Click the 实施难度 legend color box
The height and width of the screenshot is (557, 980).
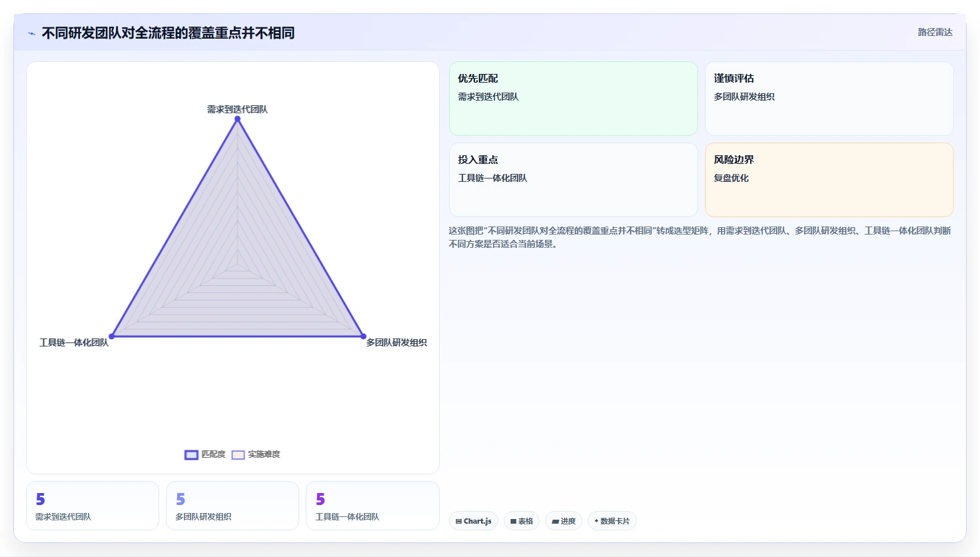point(238,454)
